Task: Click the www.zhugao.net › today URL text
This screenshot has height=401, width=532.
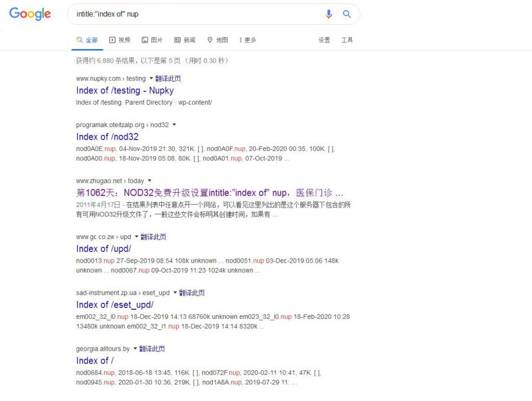Action: [110, 180]
